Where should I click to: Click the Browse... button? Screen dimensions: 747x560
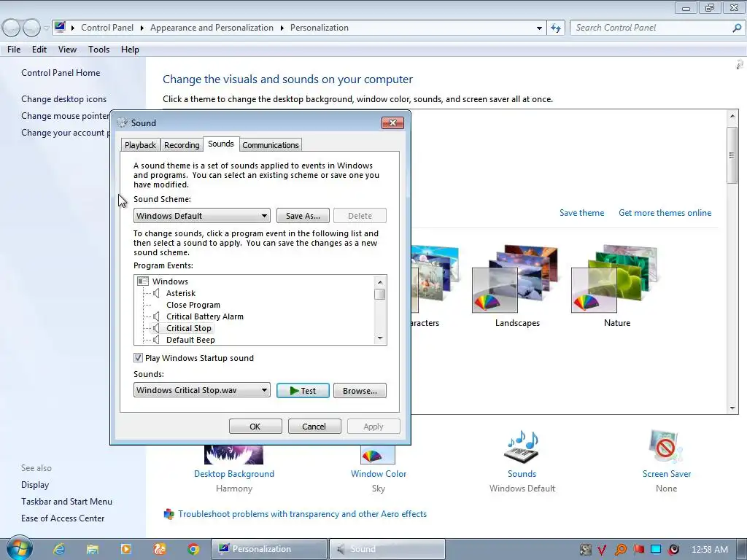360,391
